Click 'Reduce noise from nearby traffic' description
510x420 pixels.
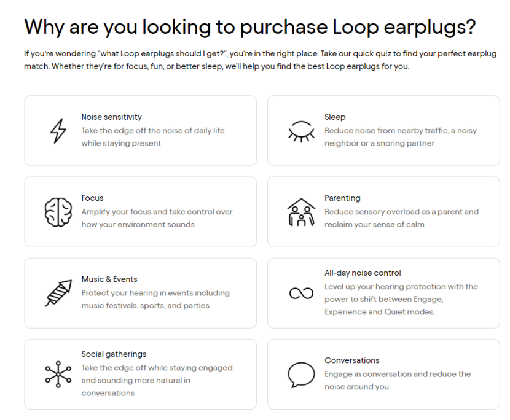(x=400, y=137)
